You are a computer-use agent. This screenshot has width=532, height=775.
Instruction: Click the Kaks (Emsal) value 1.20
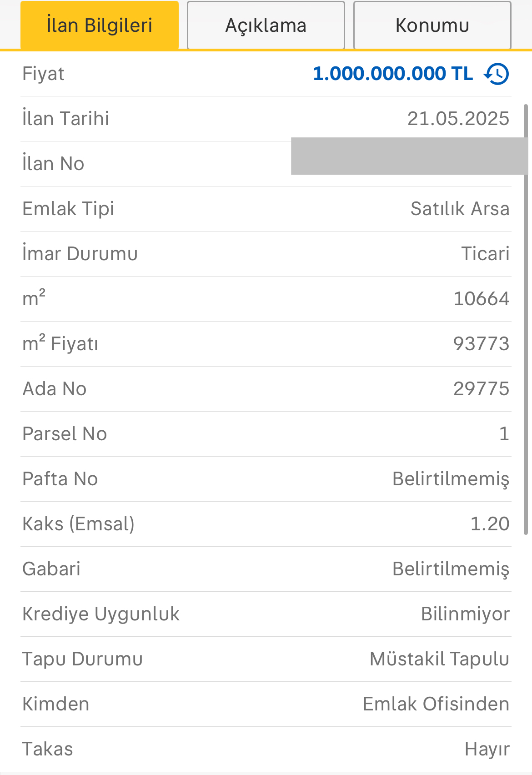(490, 524)
